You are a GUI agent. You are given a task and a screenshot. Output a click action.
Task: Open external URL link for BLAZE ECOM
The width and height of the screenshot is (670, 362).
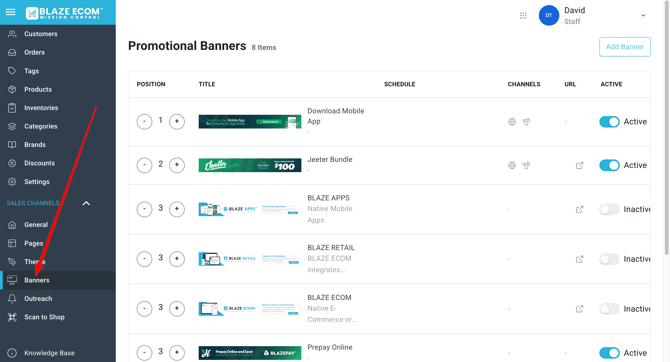coord(579,309)
